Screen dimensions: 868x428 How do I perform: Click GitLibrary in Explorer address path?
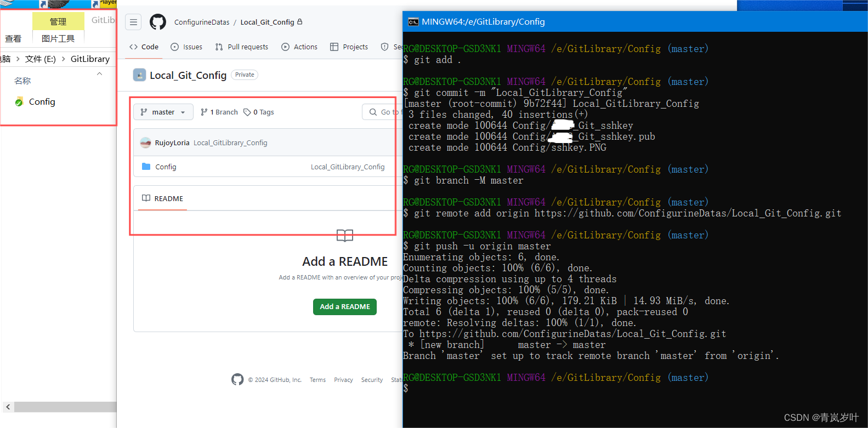click(x=90, y=59)
